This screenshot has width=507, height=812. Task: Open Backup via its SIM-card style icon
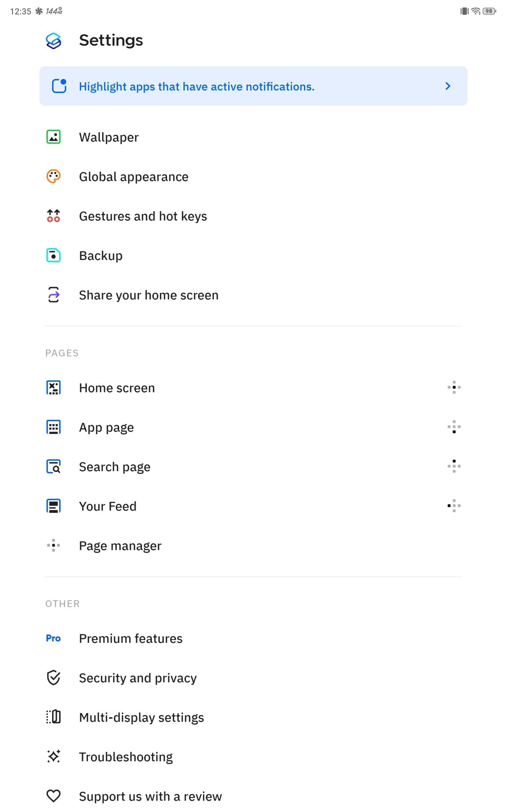tap(53, 255)
